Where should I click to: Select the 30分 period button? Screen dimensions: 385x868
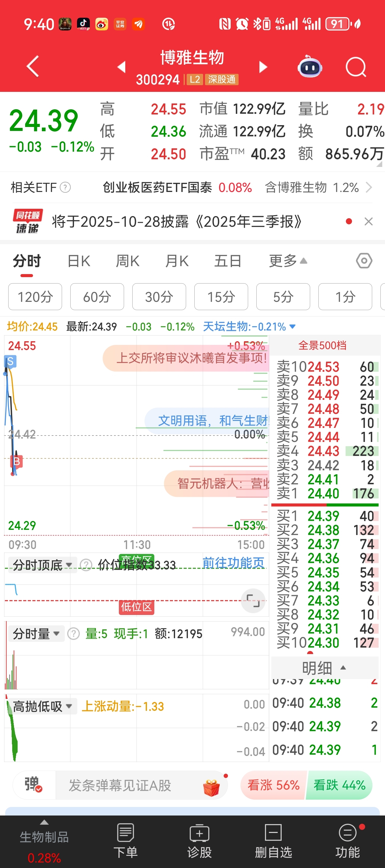point(159,297)
